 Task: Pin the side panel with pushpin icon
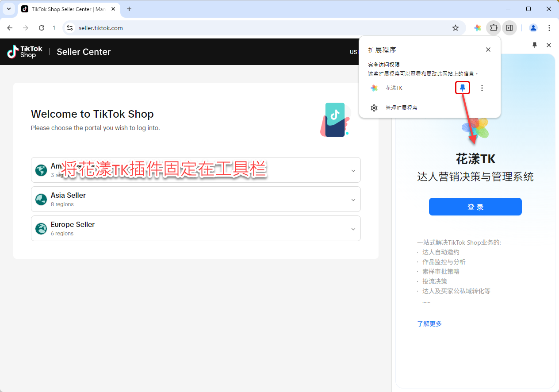[535, 45]
